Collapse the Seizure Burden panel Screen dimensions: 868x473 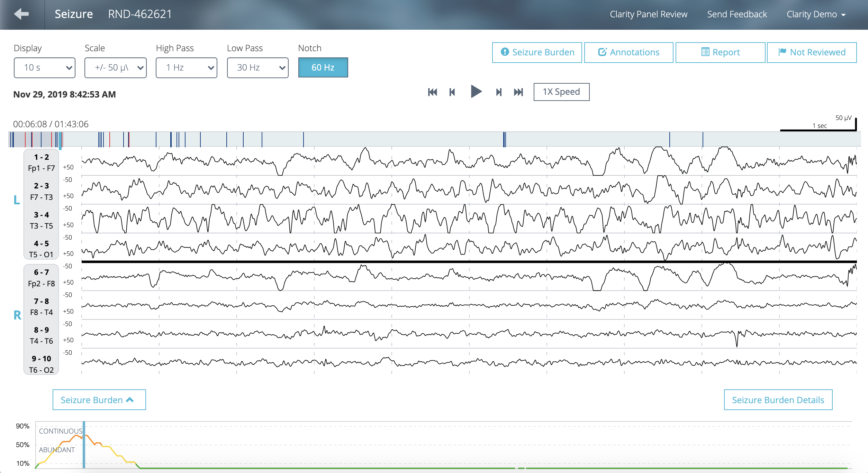tap(99, 399)
